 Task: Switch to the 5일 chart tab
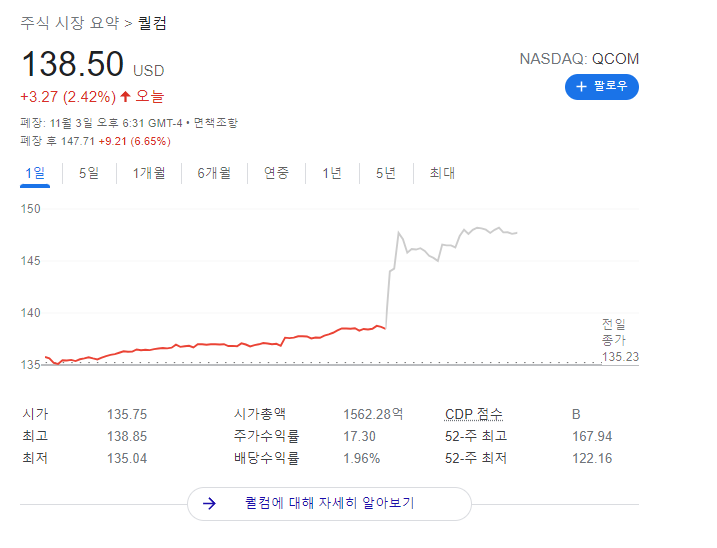89,173
